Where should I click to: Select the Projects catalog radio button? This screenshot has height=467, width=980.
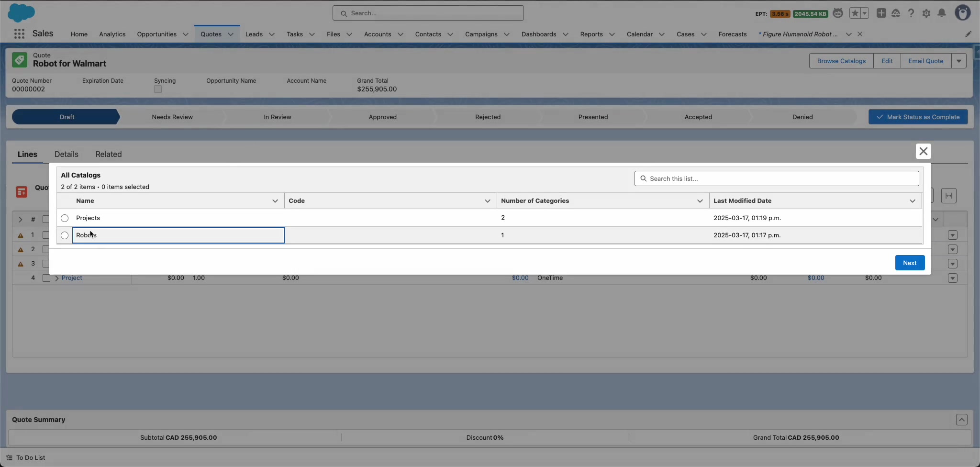click(65, 218)
